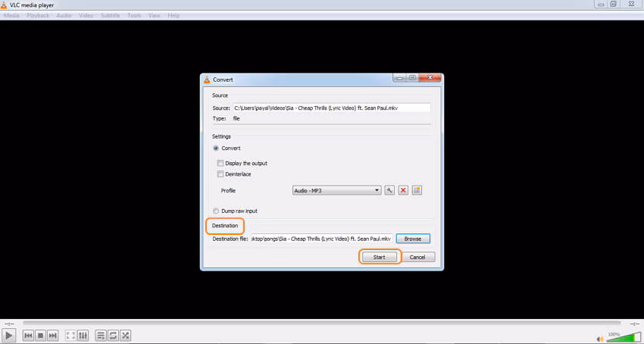644x344 pixels.
Task: Edit selected profile with wrench icon
Action: tap(389, 190)
